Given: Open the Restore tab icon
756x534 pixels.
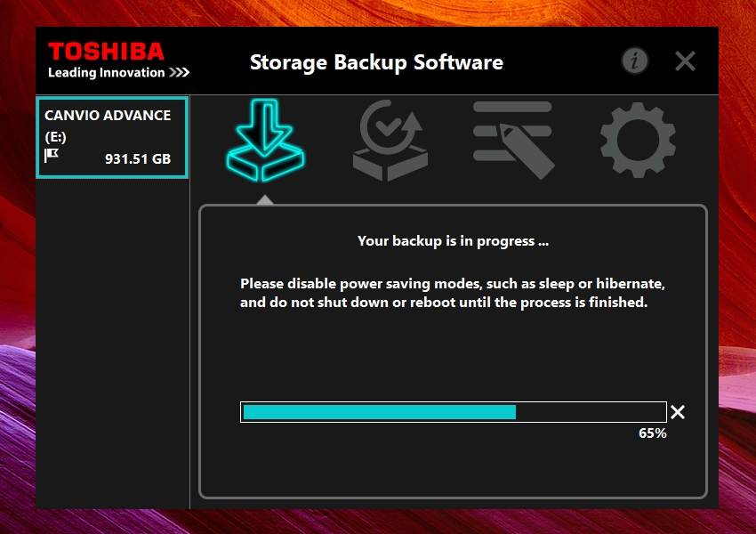Looking at the screenshot, I should click(x=390, y=141).
